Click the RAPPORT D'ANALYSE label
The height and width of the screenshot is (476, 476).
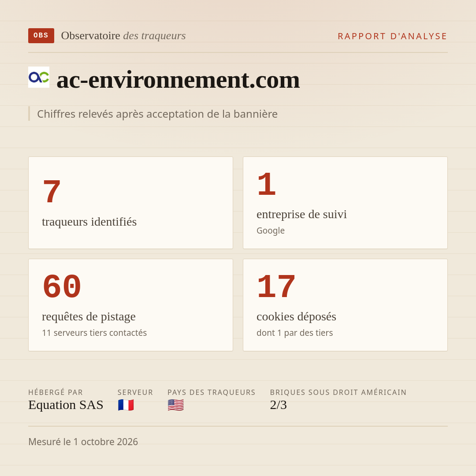(393, 36)
